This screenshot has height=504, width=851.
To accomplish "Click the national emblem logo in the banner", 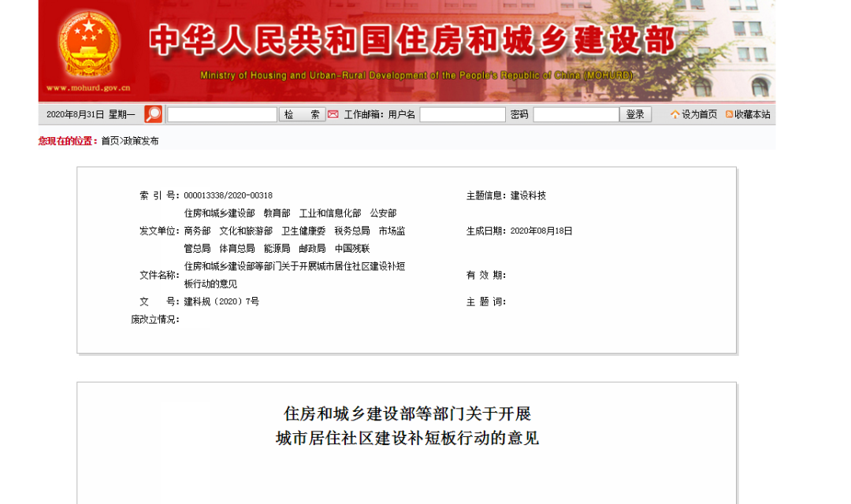I will [88, 43].
